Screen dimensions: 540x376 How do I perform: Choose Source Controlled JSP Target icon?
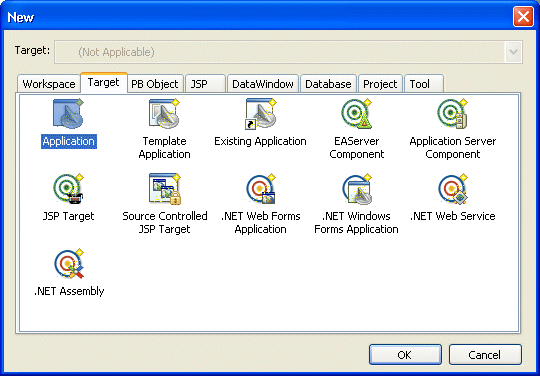[165, 189]
